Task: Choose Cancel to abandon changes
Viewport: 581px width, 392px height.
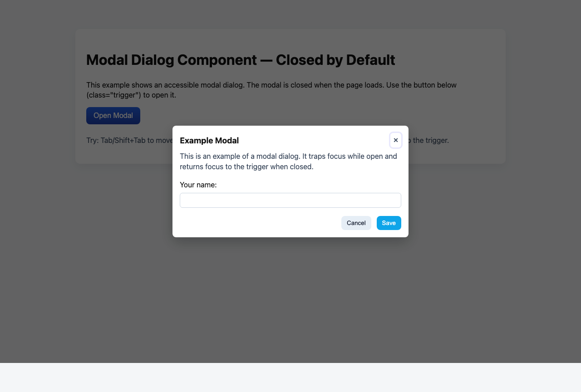Action: click(x=356, y=223)
